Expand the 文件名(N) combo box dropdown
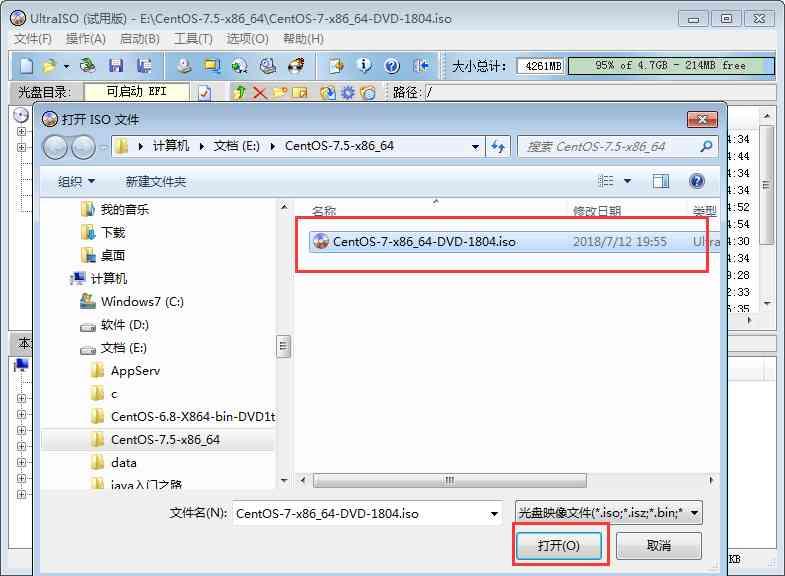The image size is (785, 576). coord(494,513)
